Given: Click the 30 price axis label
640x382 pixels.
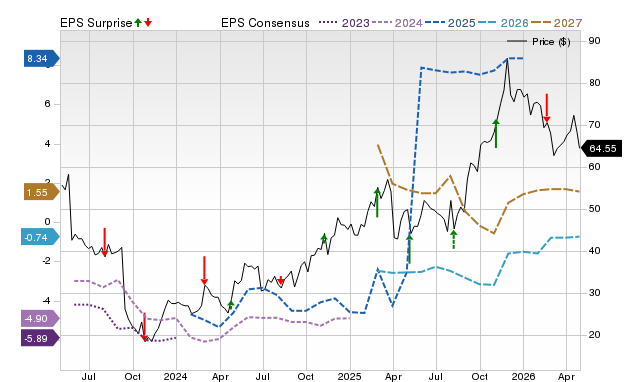Looking at the screenshot, I should [x=594, y=293].
